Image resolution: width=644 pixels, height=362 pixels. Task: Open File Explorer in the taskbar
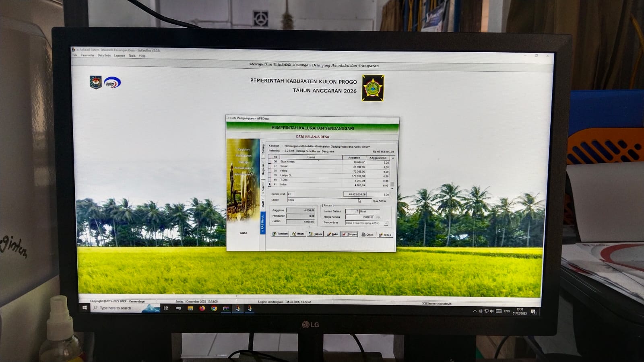190,309
